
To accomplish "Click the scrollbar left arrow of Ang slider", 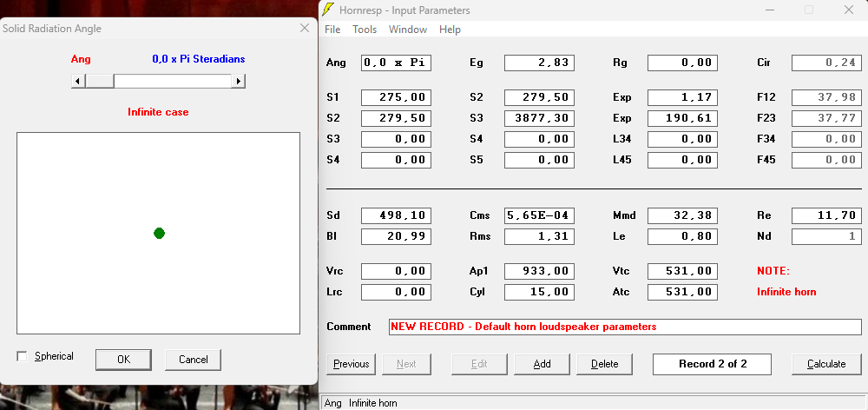I will (x=78, y=81).
